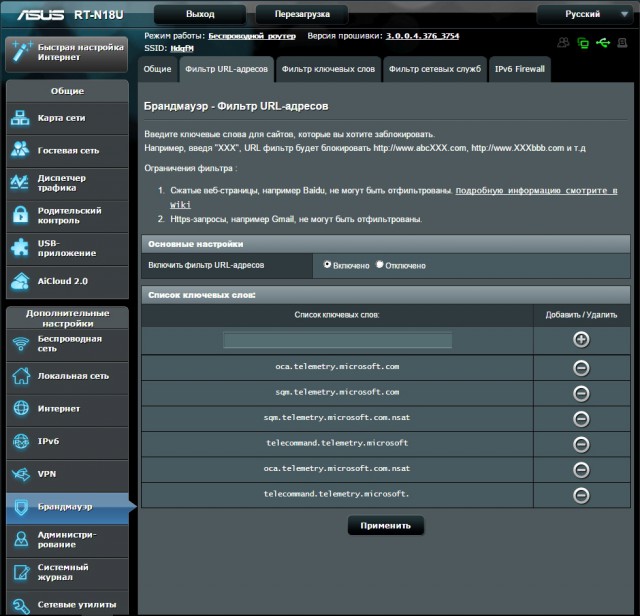Click the Перезагрузка reboot button
Image resolution: width=640 pixels, height=616 pixels.
pos(302,14)
